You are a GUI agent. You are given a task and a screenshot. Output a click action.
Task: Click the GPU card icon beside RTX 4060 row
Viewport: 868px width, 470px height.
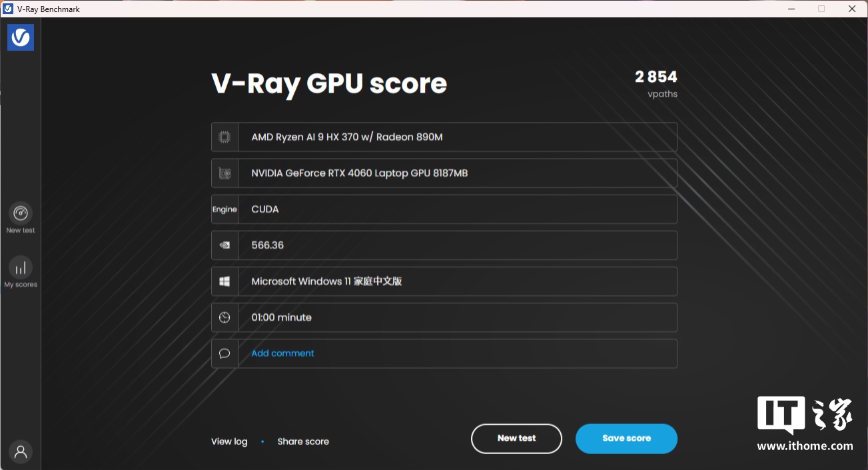pos(224,173)
